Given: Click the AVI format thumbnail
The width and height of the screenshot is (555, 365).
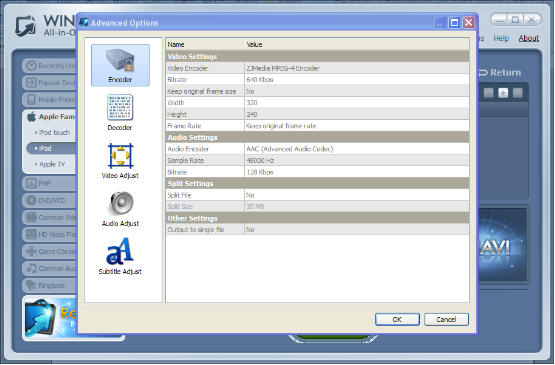Looking at the screenshot, I should click(x=503, y=246).
